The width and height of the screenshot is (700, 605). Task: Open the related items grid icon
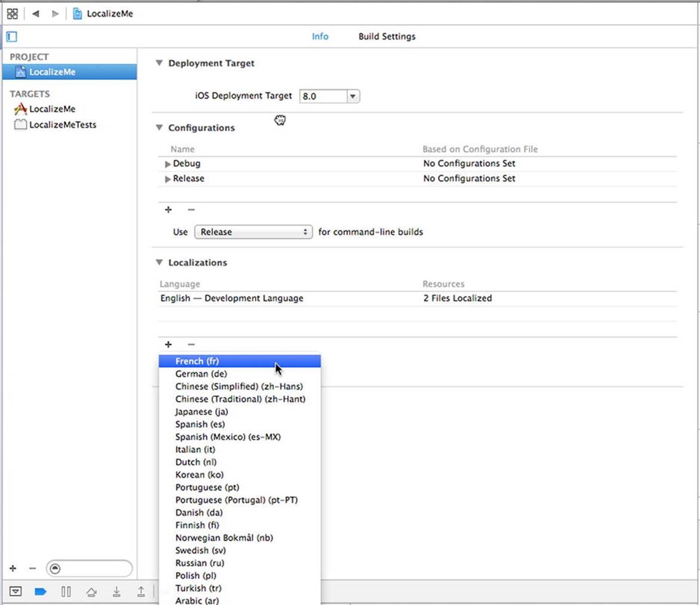13,14
